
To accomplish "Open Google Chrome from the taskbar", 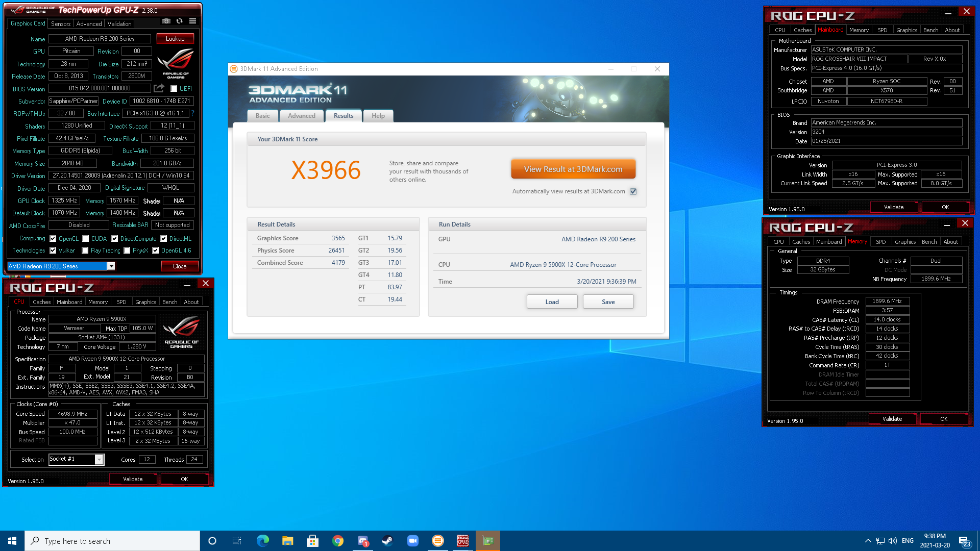I will 337,541.
